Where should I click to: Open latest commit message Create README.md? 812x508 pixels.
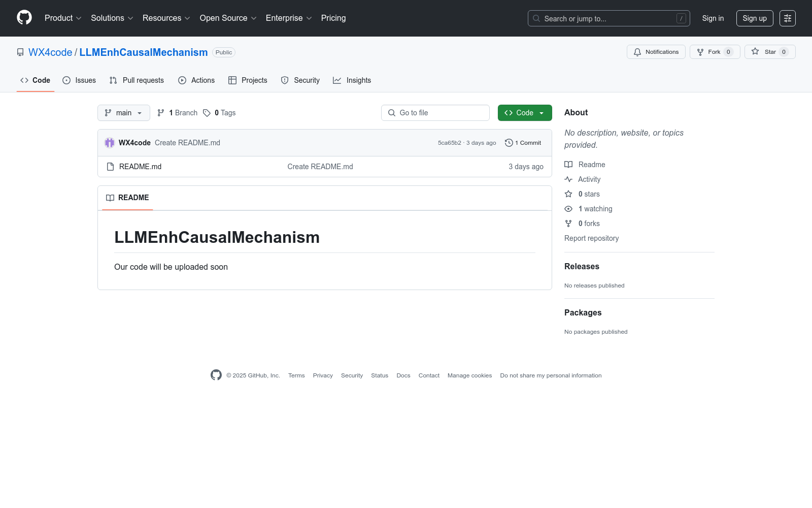[x=187, y=143]
